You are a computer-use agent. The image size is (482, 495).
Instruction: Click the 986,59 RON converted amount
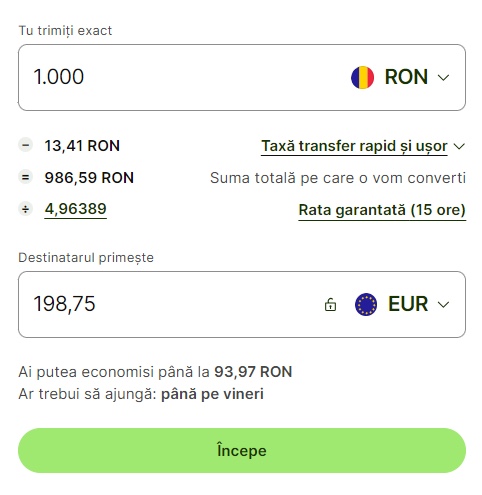click(x=89, y=178)
